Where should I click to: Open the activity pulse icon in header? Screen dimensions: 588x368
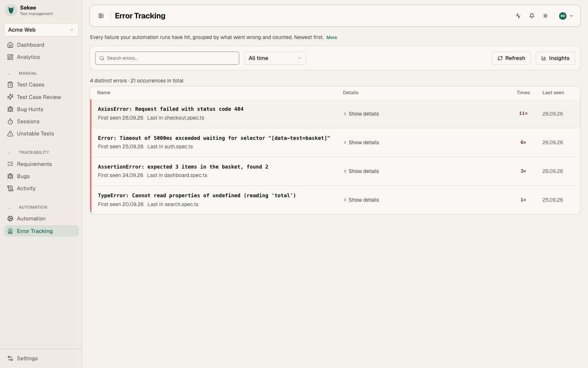518,16
